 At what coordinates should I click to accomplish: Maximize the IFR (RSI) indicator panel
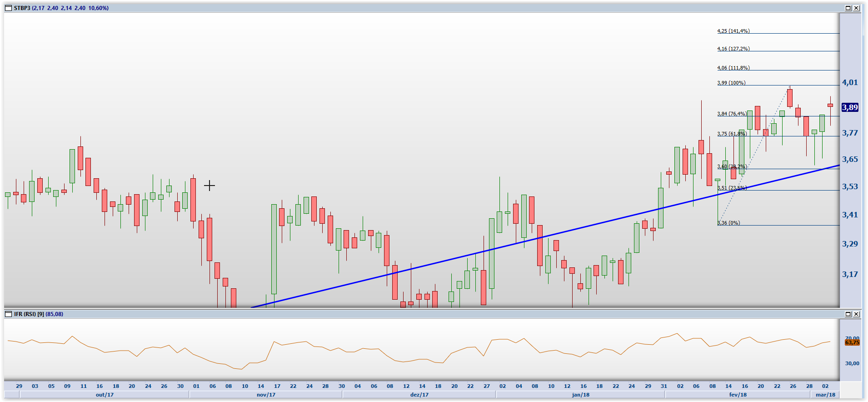point(848,314)
